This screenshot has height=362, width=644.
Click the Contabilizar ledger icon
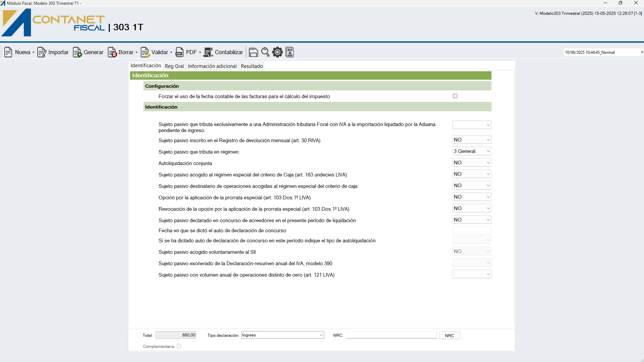tap(208, 52)
